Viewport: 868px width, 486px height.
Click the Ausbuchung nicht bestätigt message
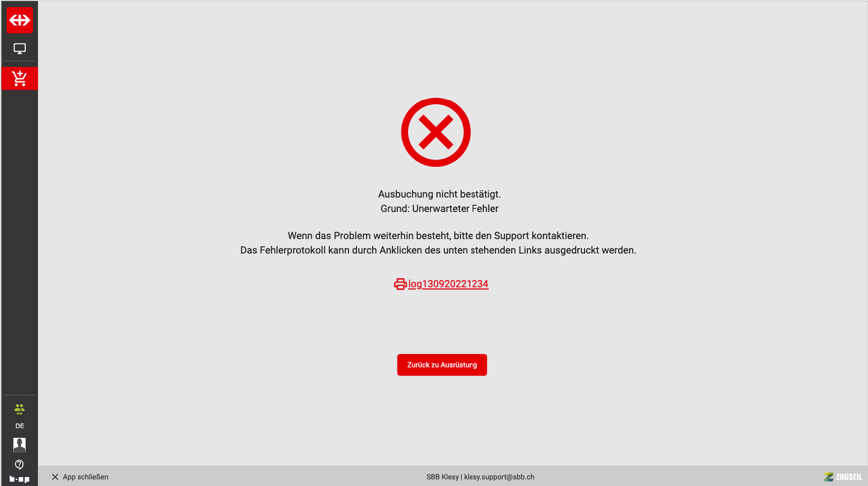point(439,194)
